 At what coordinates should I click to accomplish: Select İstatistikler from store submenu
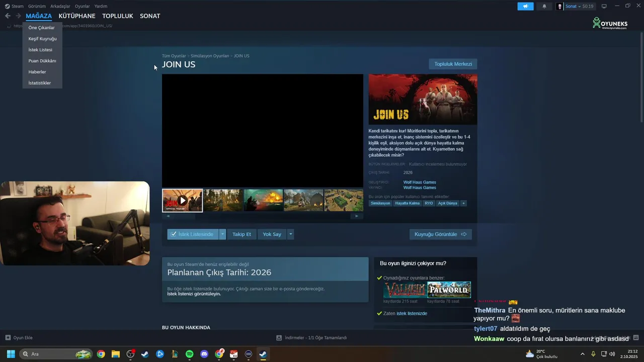coord(40,83)
